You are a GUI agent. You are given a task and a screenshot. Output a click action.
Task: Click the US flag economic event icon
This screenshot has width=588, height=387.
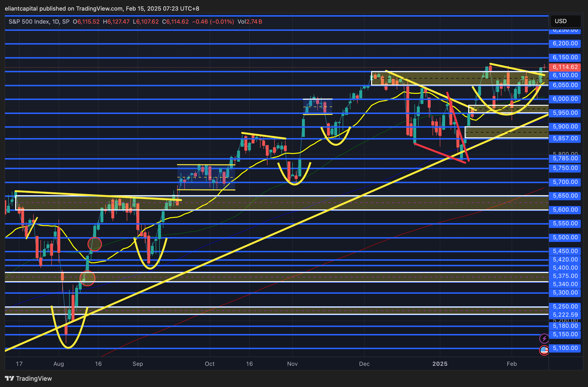coord(544,350)
